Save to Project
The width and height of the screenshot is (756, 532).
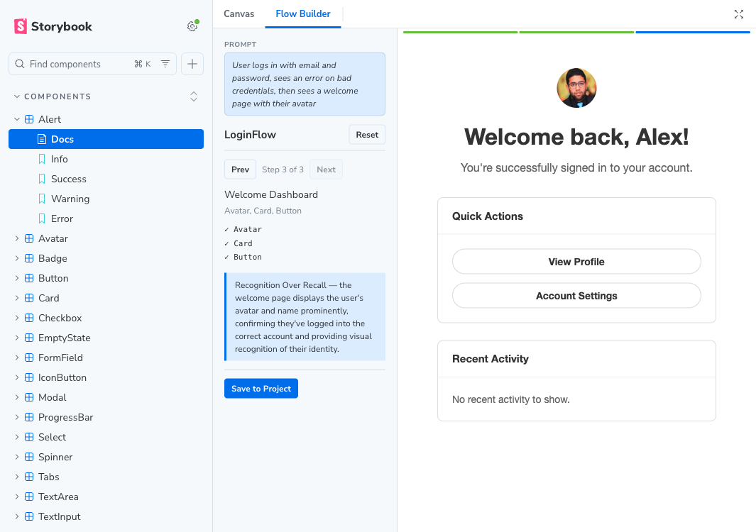click(x=261, y=389)
